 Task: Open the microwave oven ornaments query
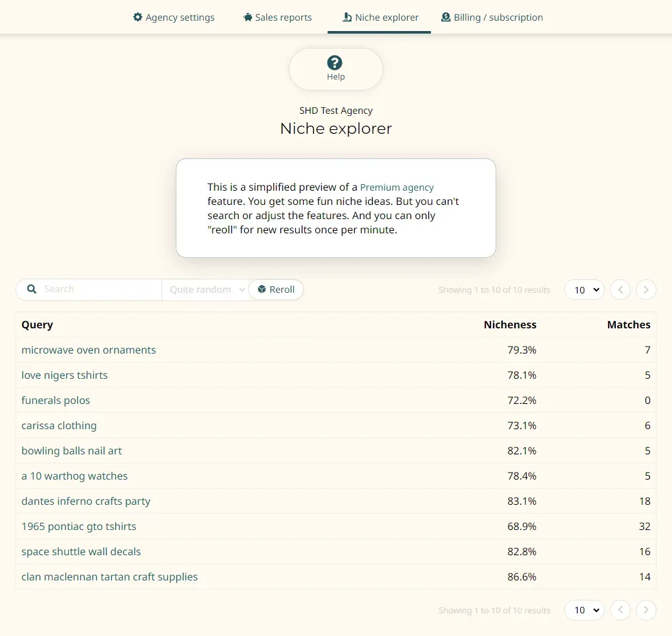[89, 350]
